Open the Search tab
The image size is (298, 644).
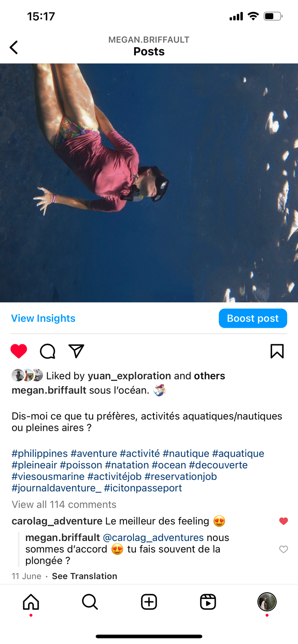[x=90, y=602]
